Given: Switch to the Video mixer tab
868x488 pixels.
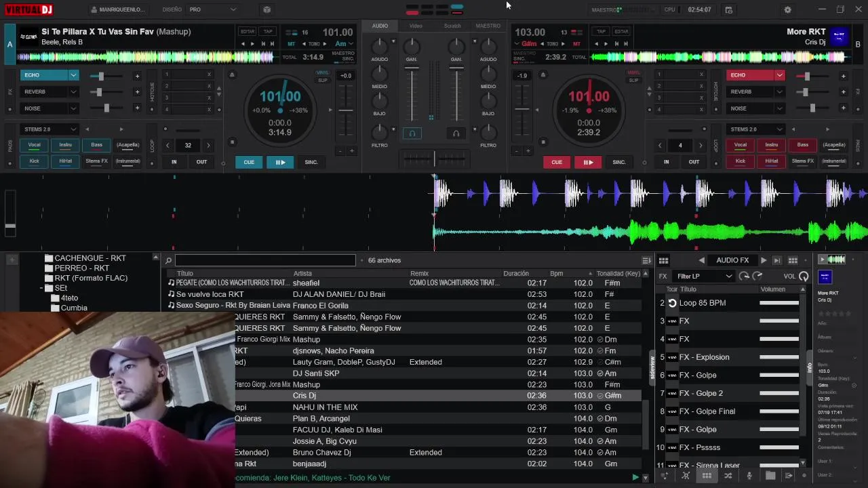Looking at the screenshot, I should (x=416, y=26).
